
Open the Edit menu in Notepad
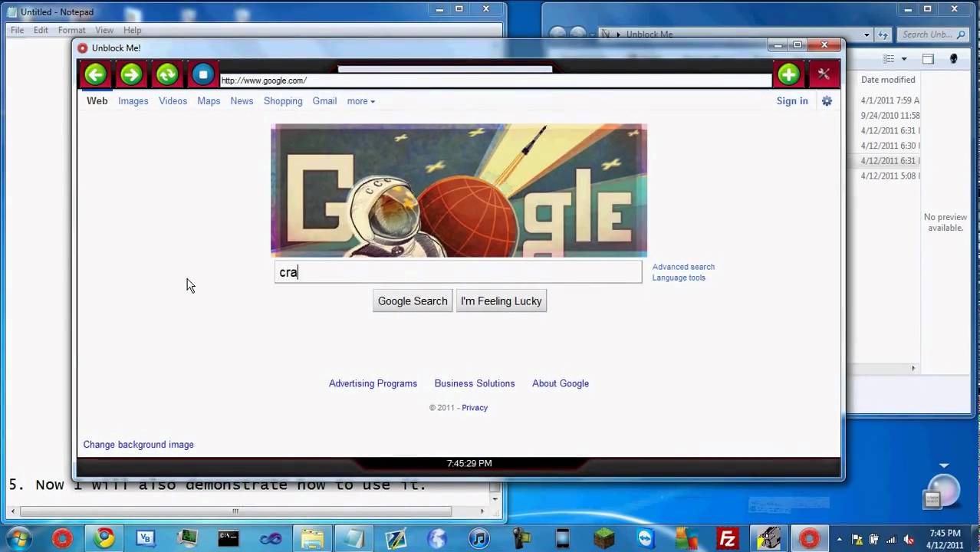41,30
